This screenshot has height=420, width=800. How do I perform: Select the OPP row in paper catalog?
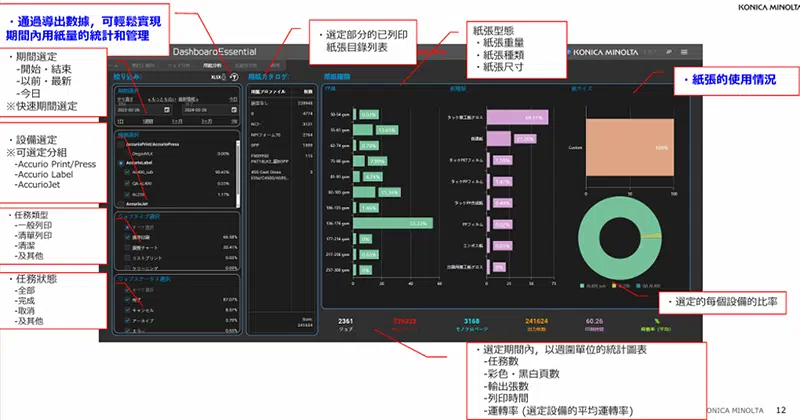tap(282, 145)
